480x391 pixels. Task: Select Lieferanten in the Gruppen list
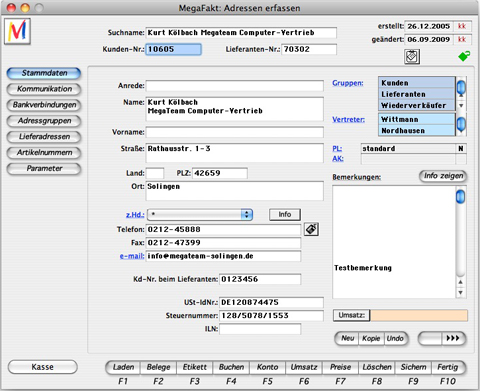point(417,94)
